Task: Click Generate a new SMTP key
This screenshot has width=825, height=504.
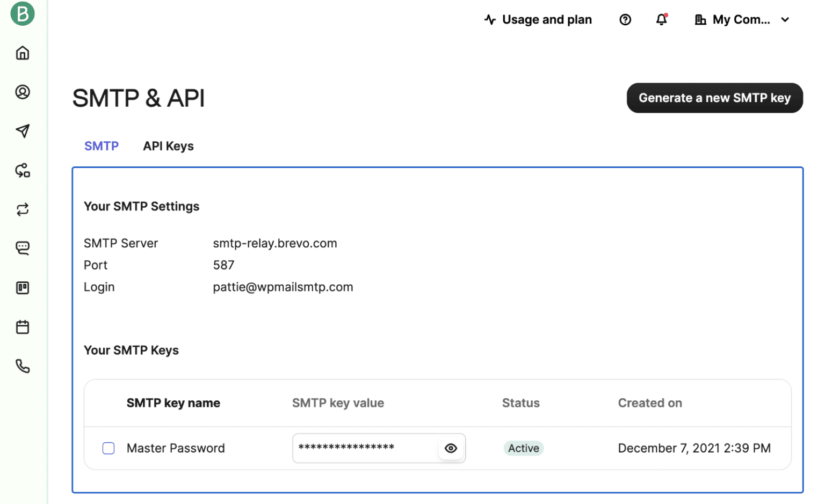Action: [x=714, y=98]
